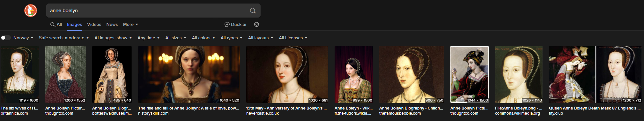Click the historyskills.com source text
This screenshot has width=644, height=121.
[x=153, y=113]
